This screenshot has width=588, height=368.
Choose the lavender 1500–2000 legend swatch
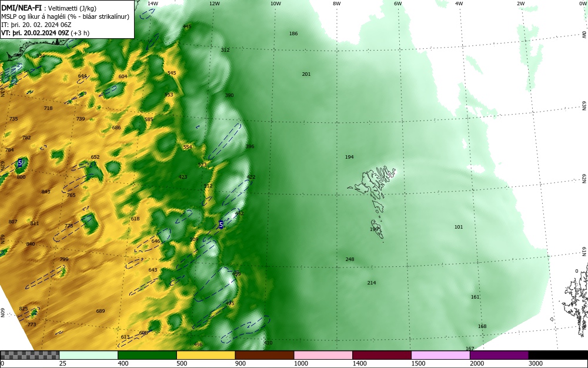(440, 355)
